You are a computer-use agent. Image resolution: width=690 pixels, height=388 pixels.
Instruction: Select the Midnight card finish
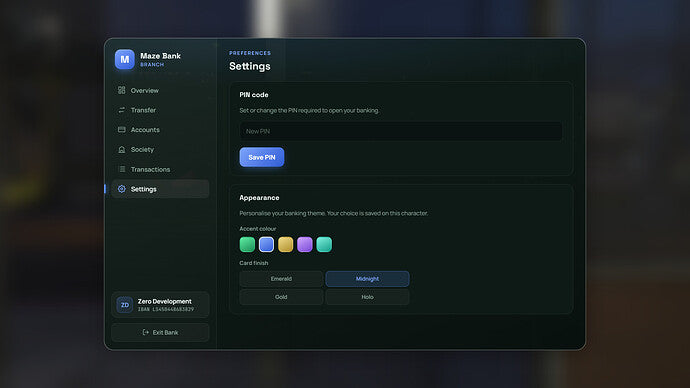(367, 279)
